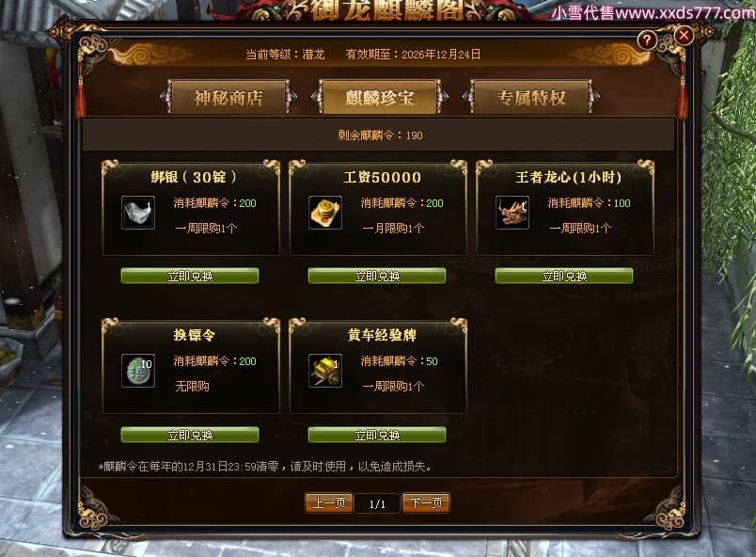Switch to the 神秘商店 tab
756x557 pixels.
tap(228, 98)
